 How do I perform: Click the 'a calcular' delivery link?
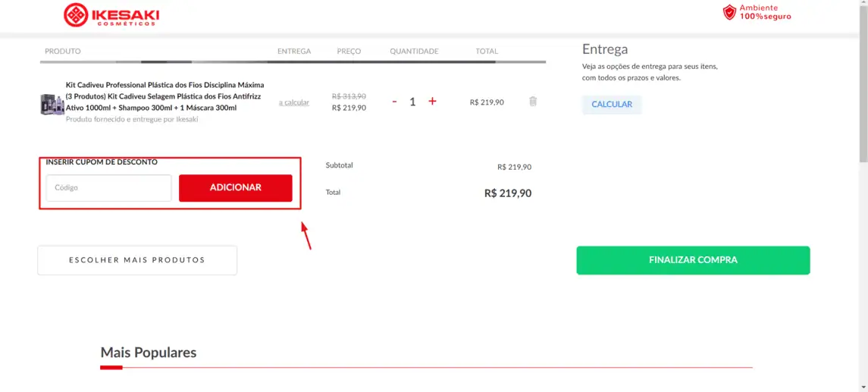[294, 102]
